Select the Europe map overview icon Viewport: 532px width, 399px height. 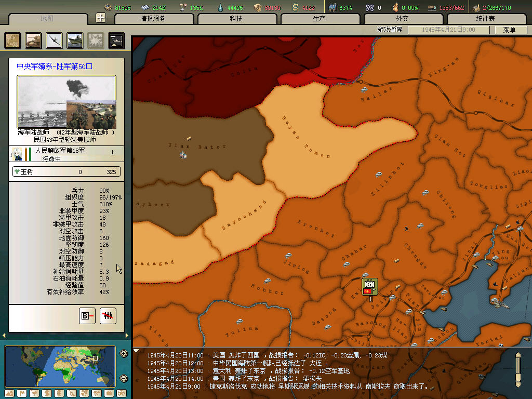coord(12,41)
